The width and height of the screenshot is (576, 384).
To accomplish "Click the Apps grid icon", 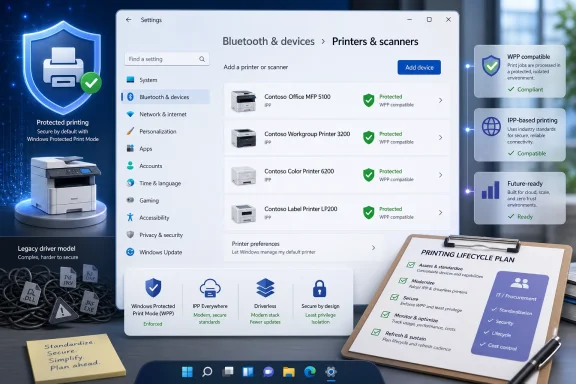I will click(130, 148).
